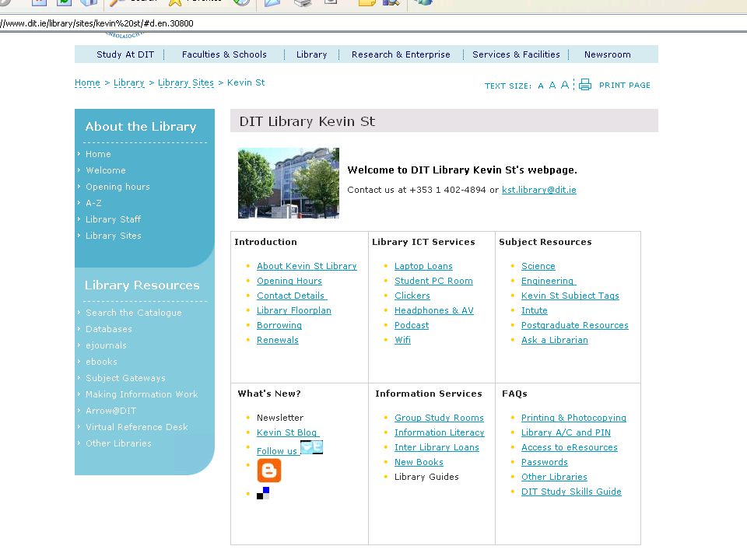Open the Study At DIT menu
The height and width of the screenshot is (560, 747).
pyautogui.click(x=125, y=54)
